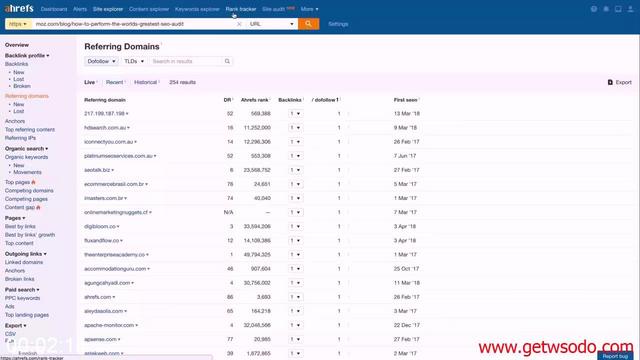Open Referring IPs in sidebar

[x=20, y=138]
